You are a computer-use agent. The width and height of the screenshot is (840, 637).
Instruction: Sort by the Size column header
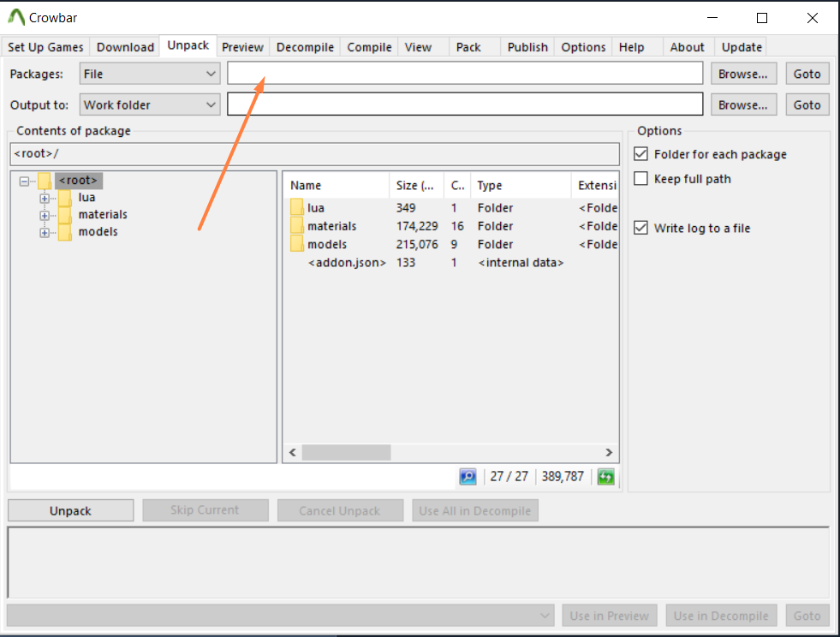[x=416, y=186]
